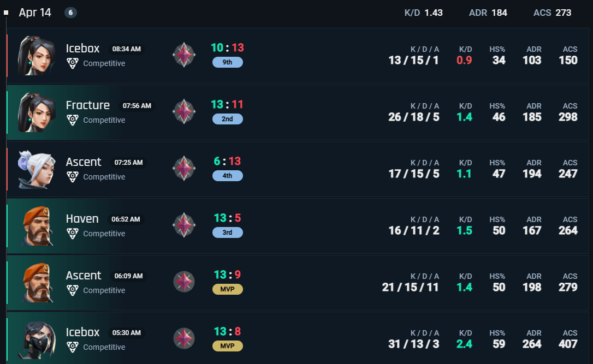Viewport: 593px width, 364px height.
Task: Click the 2nd placement badge on Fracture
Action: pyautogui.click(x=228, y=119)
